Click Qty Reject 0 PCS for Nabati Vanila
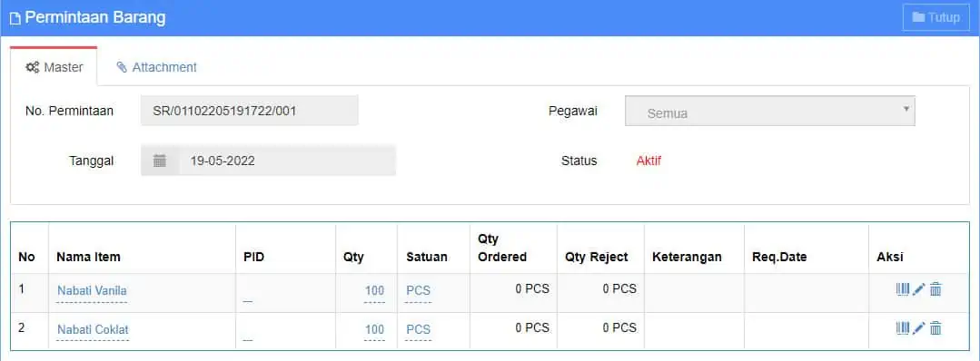Screen dimensions: 980x361 (619, 288)
